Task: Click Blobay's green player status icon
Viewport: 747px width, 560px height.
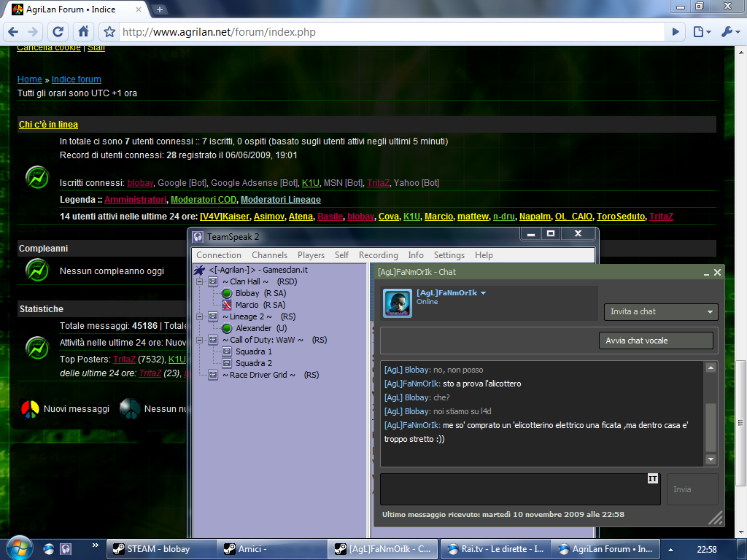Action: coord(227,293)
